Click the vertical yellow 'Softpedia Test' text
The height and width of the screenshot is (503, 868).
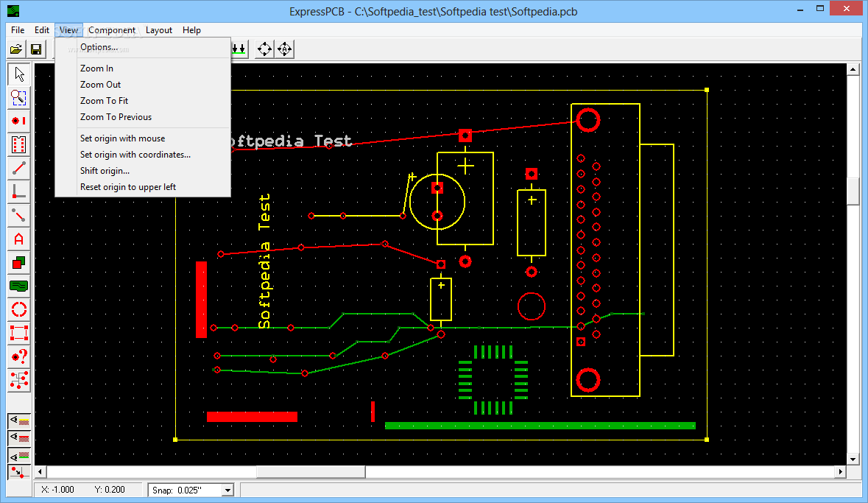[264, 261]
